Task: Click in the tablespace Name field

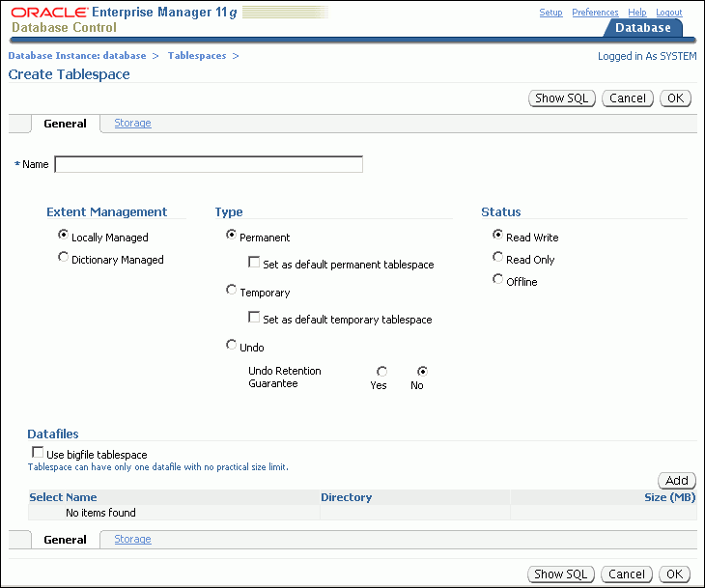Action: point(209,164)
